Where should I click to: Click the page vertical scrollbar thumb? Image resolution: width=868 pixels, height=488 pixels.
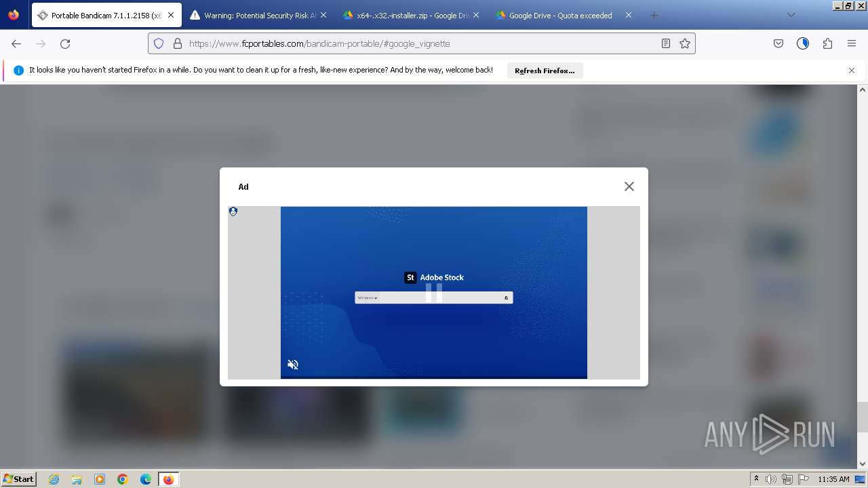[x=863, y=417]
